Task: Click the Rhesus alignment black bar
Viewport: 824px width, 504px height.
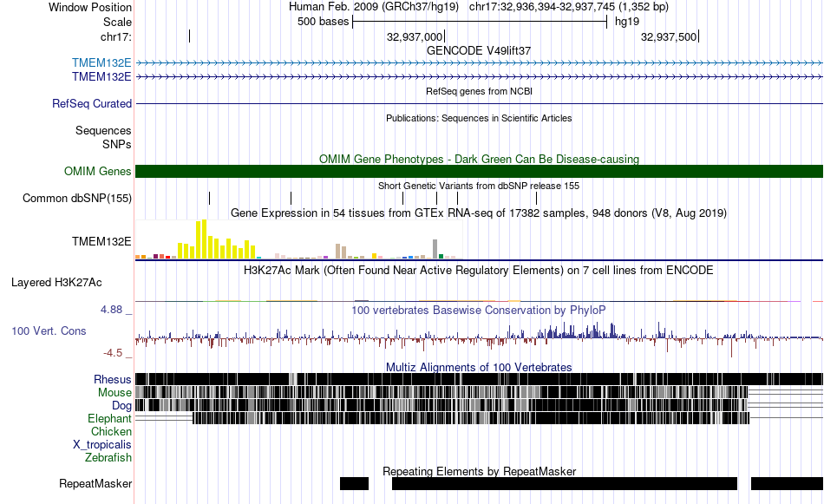Action: click(479, 379)
